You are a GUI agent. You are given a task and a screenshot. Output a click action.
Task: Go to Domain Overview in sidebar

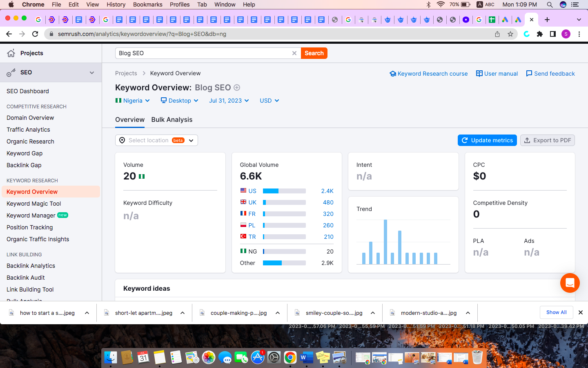point(30,118)
